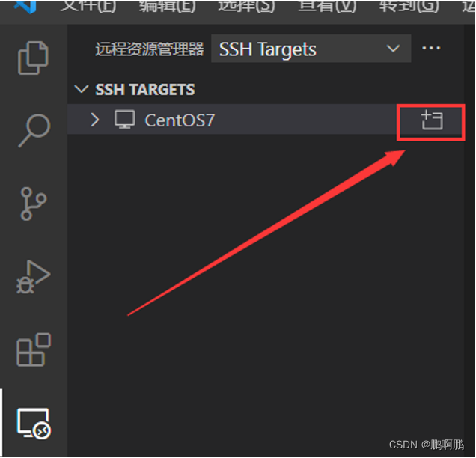Click the CentOS7 computer monitor icon

pyautogui.click(x=124, y=120)
